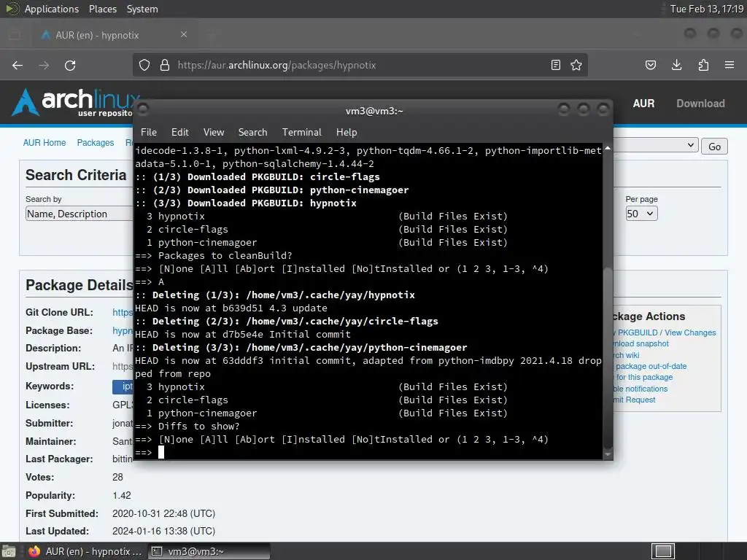
Task: Open the Places menu
Action: (x=102, y=9)
